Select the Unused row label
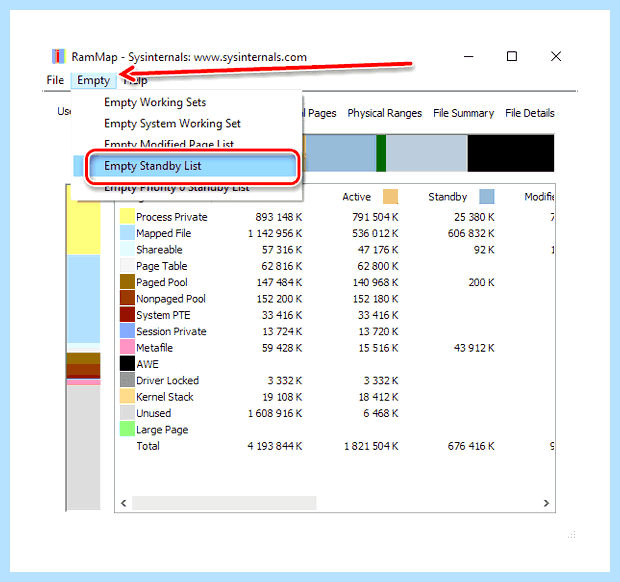This screenshot has height=582, width=620. pyautogui.click(x=153, y=413)
